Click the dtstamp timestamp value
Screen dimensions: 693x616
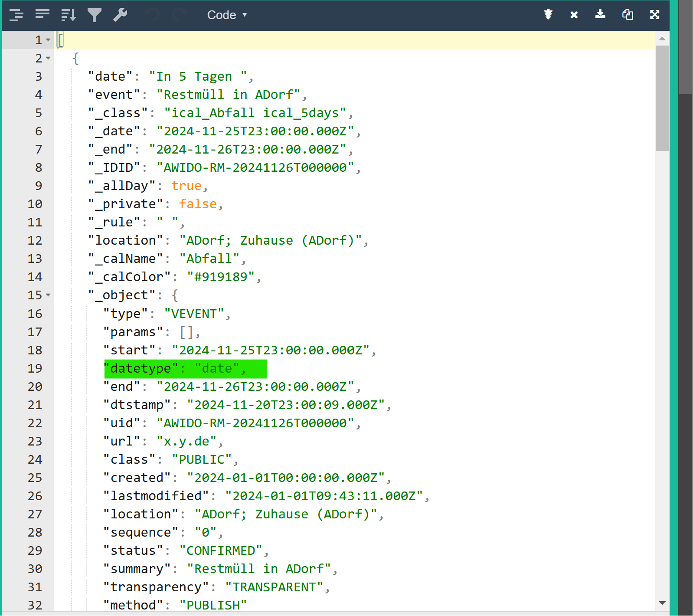tap(285, 405)
